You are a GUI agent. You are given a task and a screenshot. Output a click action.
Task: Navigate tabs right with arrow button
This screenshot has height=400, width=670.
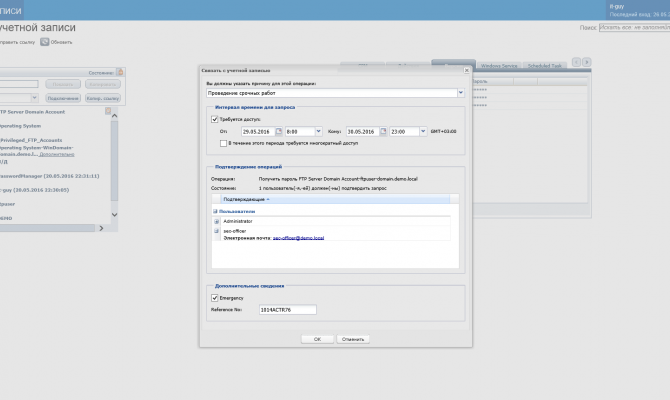587,62
